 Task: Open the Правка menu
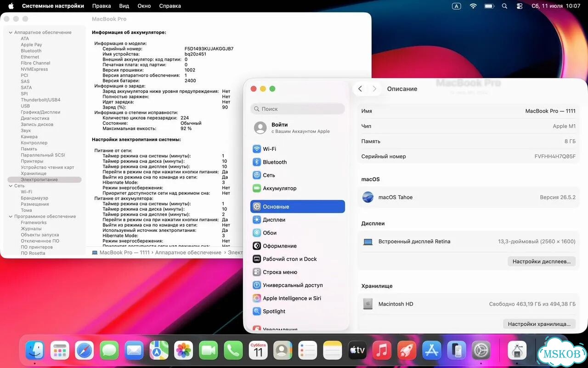(x=102, y=6)
